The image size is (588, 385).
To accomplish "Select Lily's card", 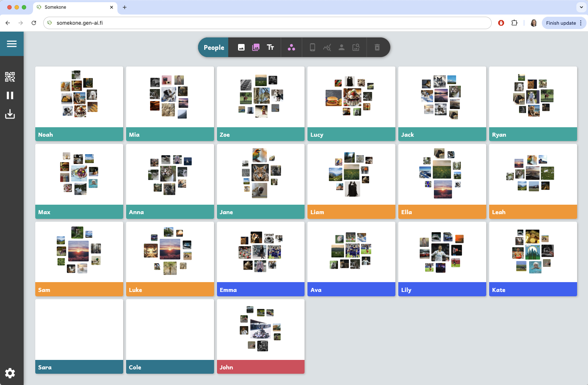I will click(442, 259).
